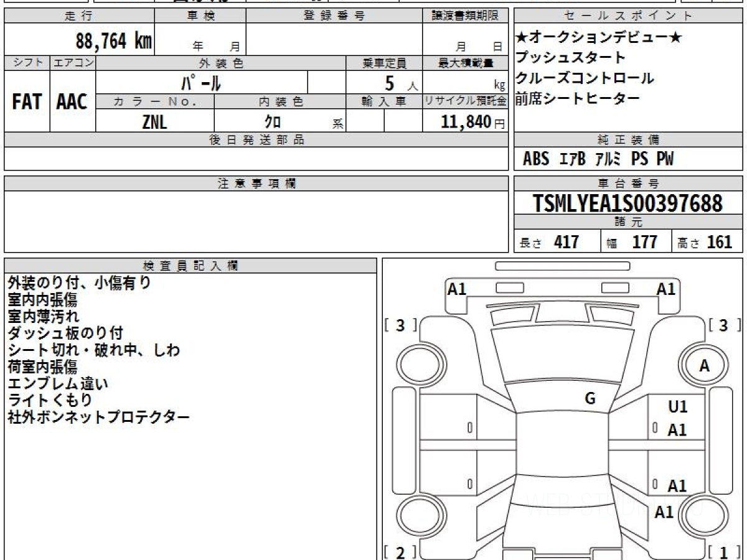Select the note 社外ボンネットプロテクター

pos(98,418)
